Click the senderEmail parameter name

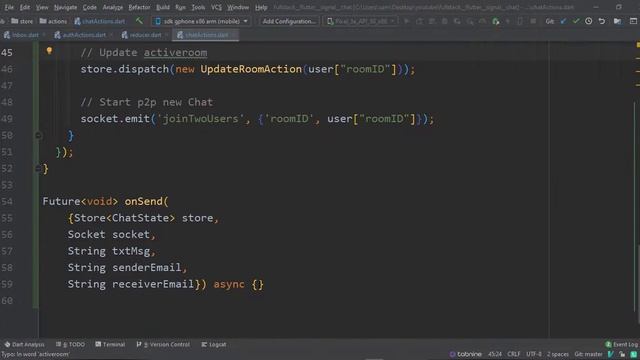point(147,267)
